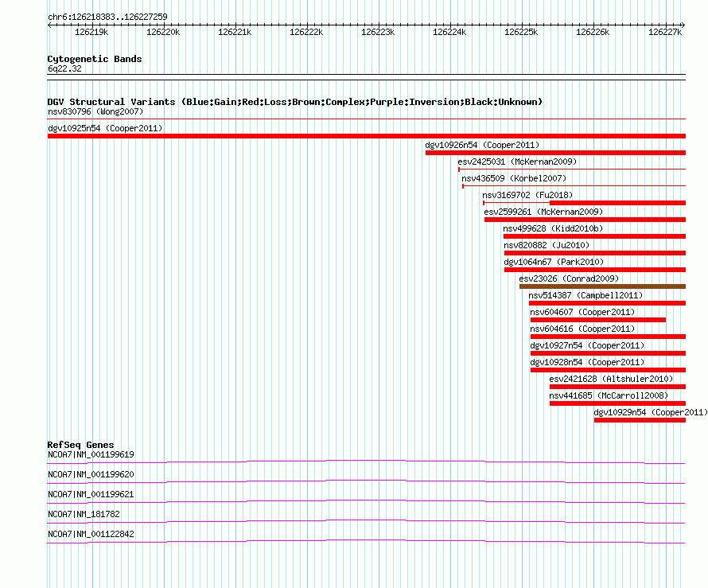Viewport: 708px width, 588px height.
Task: Open the dgv10926n54 (Cooper2011) variant label
Action: 482,145
